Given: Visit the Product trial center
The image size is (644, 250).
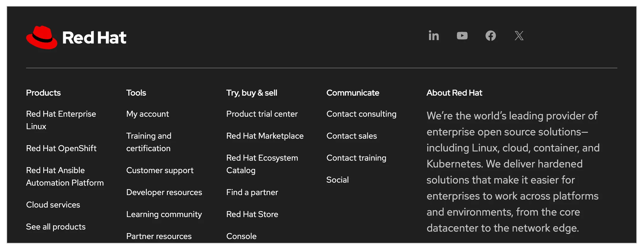Looking at the screenshot, I should point(262,114).
